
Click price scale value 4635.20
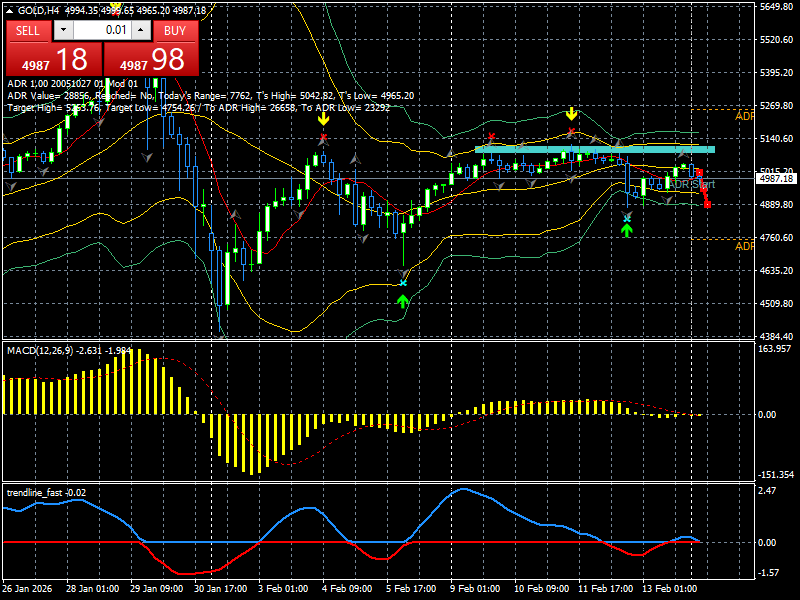point(777,270)
